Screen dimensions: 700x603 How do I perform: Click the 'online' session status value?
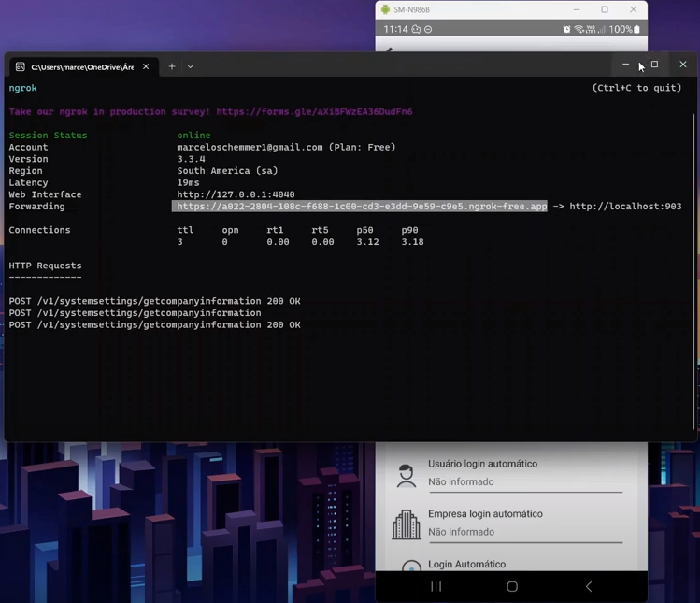[x=193, y=136]
